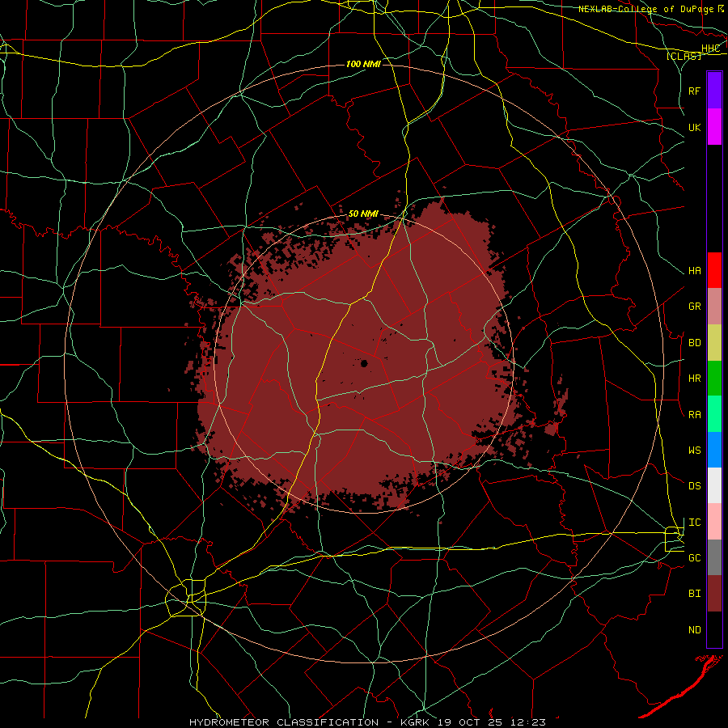Click the light pink IC legend swatch
Viewport: 728px width, 728px height.
tap(714, 522)
